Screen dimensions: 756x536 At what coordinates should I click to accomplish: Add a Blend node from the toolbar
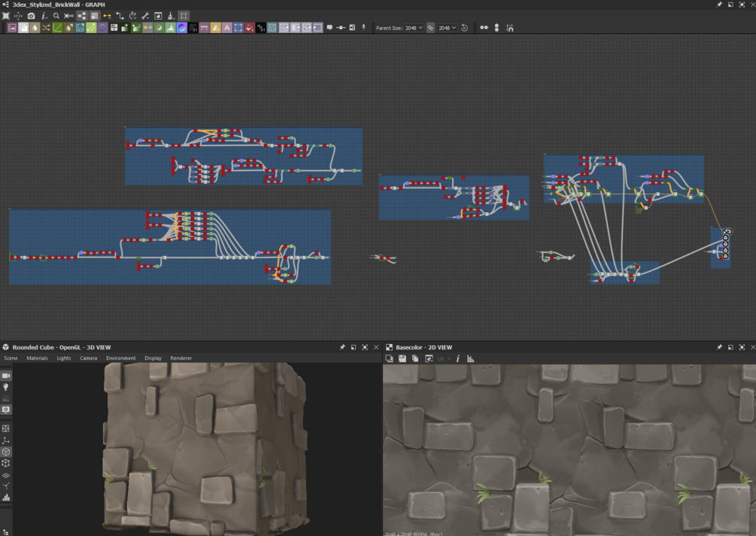pos(23,28)
